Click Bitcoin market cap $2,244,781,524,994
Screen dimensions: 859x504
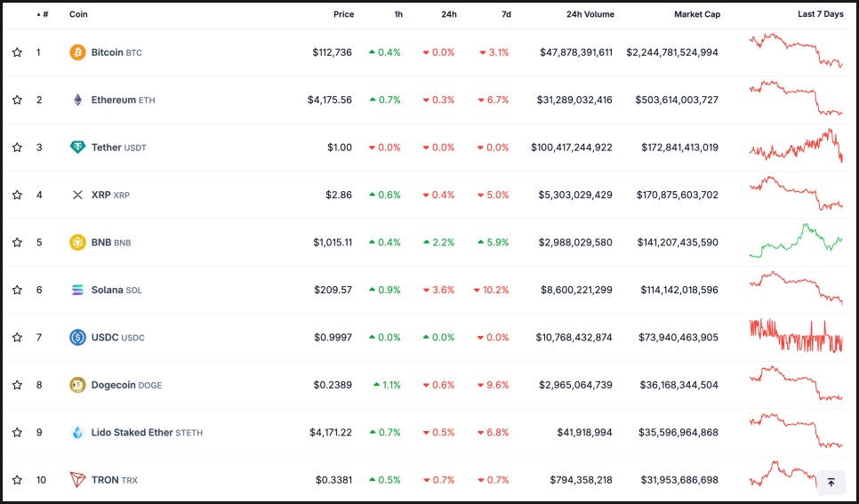tap(672, 52)
